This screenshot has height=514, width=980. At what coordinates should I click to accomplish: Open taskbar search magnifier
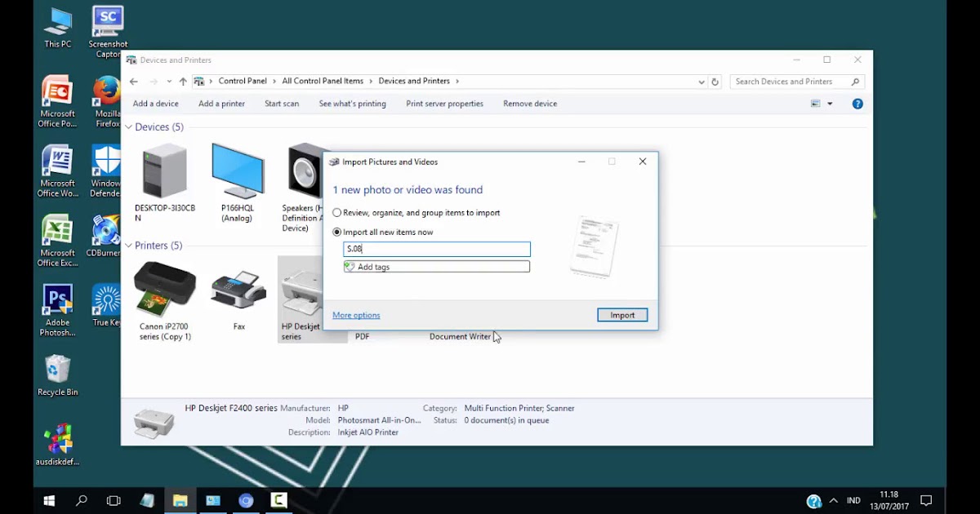82,500
